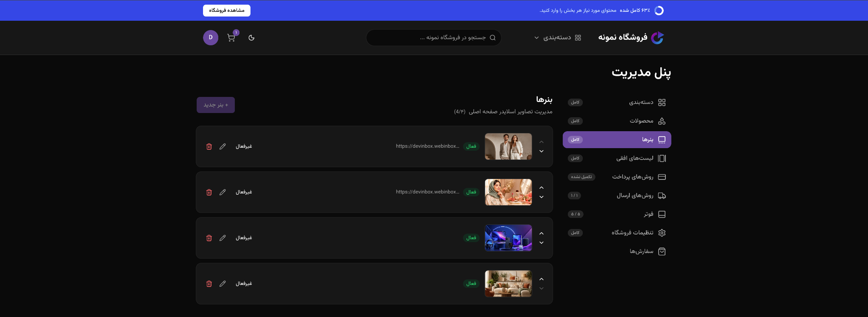The image size is (868, 317).
Task: Move the second banner up
Action: 541,187
